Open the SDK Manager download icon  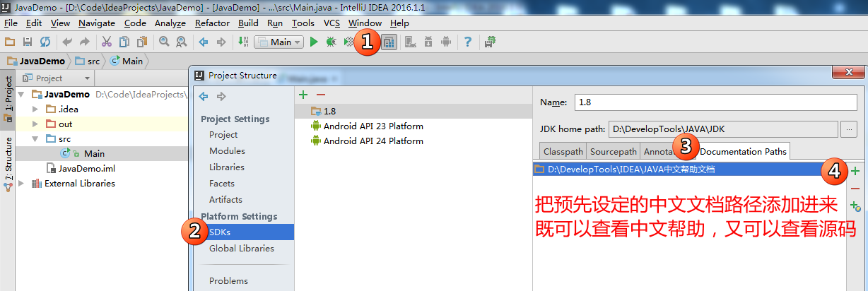(x=428, y=42)
